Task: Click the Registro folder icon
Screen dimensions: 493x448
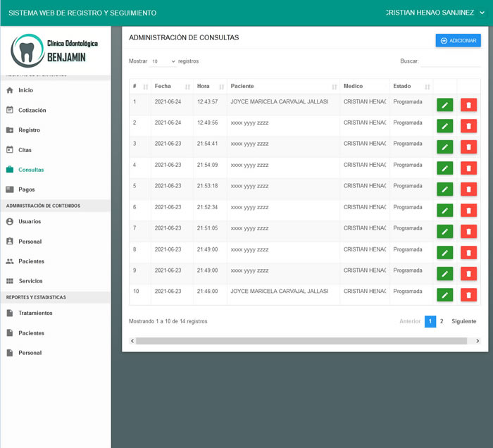Action: tap(10, 130)
